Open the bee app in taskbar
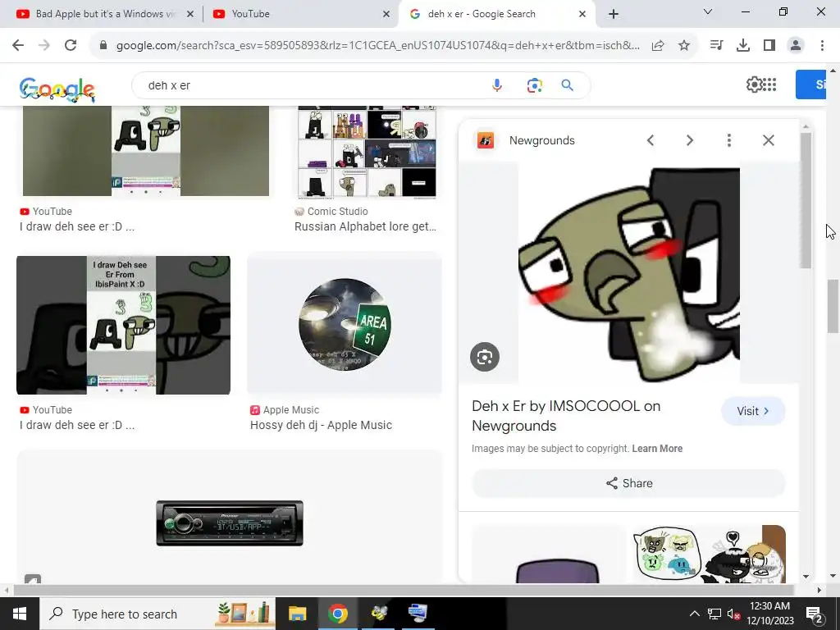The image size is (840, 630). (x=378, y=614)
